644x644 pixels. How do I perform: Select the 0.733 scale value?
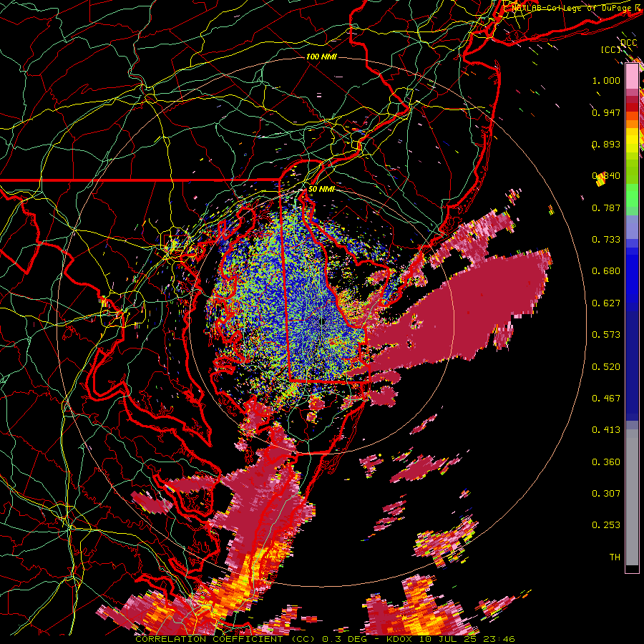point(606,240)
